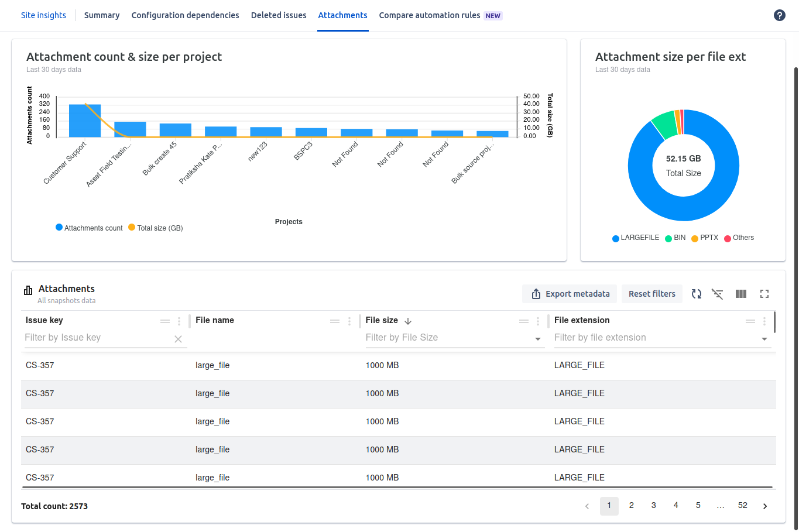The image size is (799, 532).
Task: Switch to Deleted issues tab
Action: pos(279,15)
